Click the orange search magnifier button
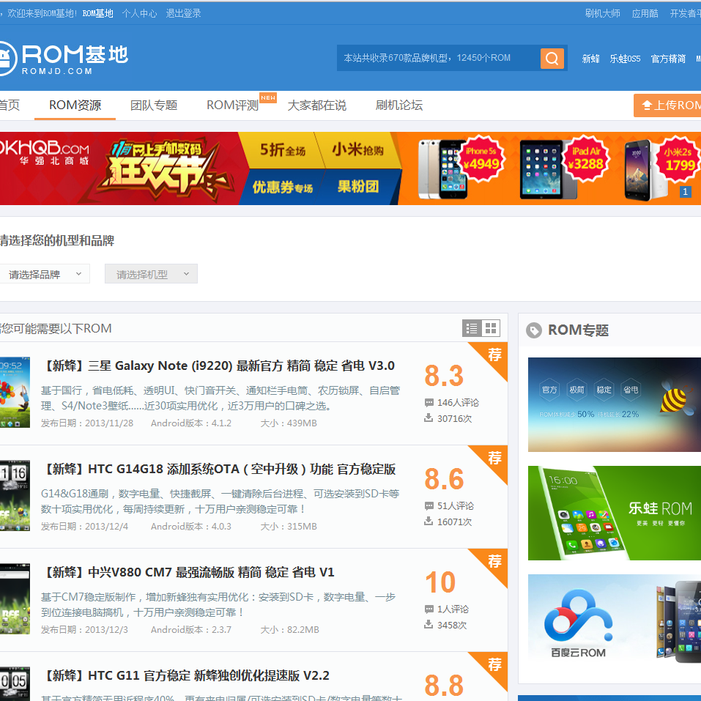701x701 pixels. [552, 58]
